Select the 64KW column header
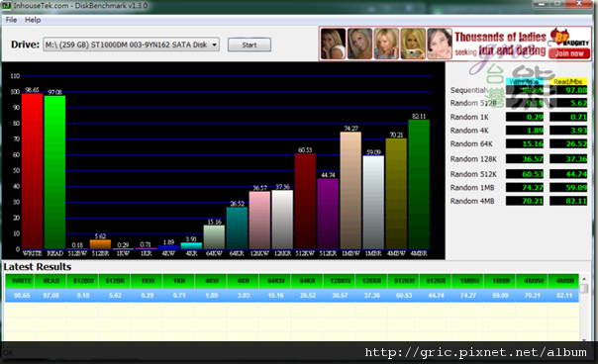Image resolution: width=598 pixels, height=364 pixels. pos(275,281)
